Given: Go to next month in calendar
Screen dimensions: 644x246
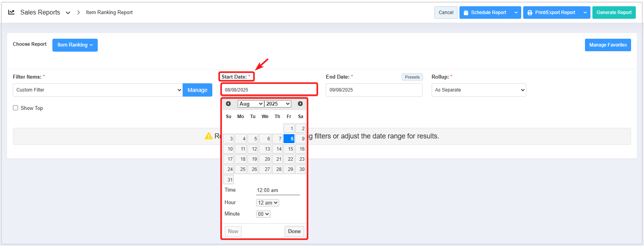Looking at the screenshot, I should (300, 104).
